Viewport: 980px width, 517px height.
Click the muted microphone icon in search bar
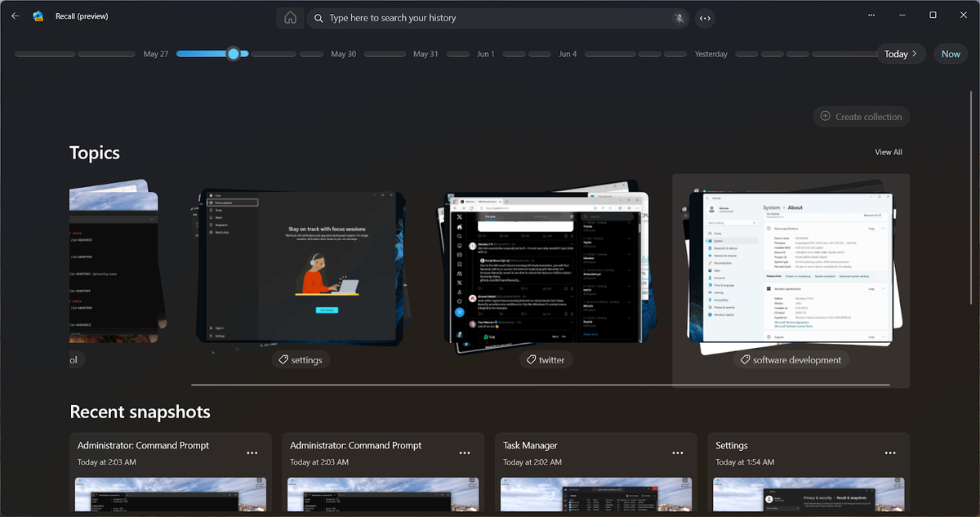679,17
